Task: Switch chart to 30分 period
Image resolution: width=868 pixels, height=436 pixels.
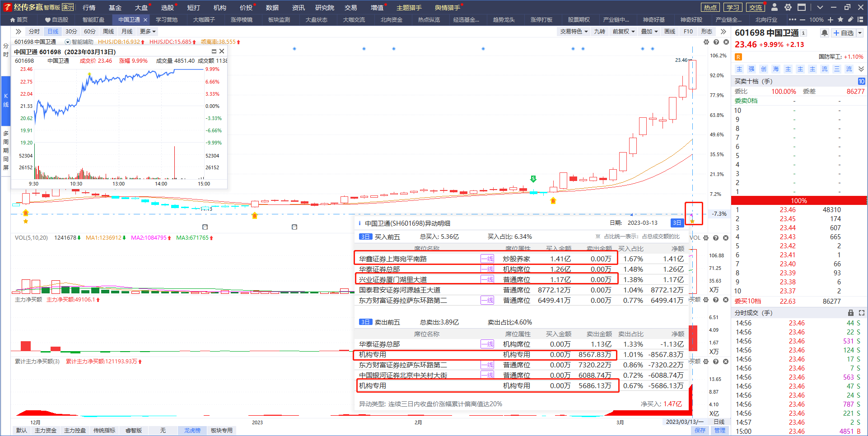Action: pyautogui.click(x=71, y=32)
